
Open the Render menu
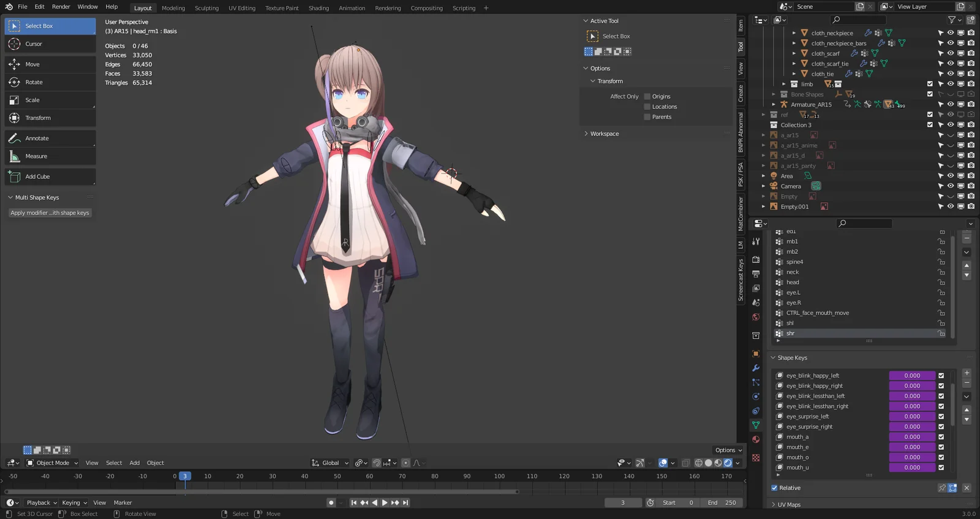[x=61, y=7]
